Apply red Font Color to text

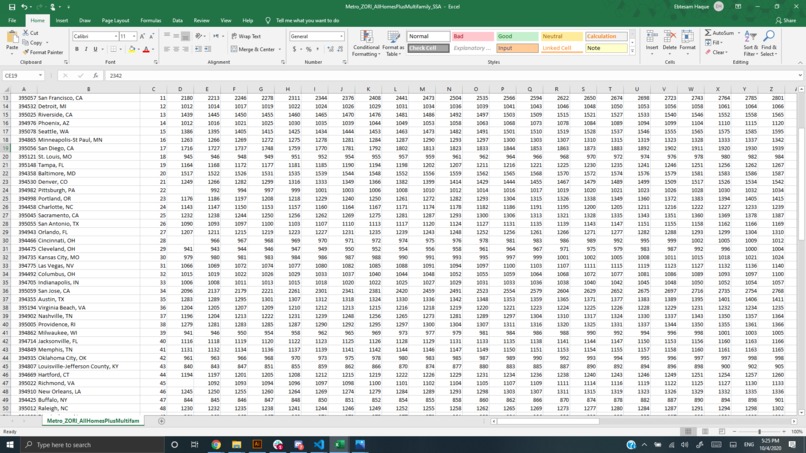point(146,49)
